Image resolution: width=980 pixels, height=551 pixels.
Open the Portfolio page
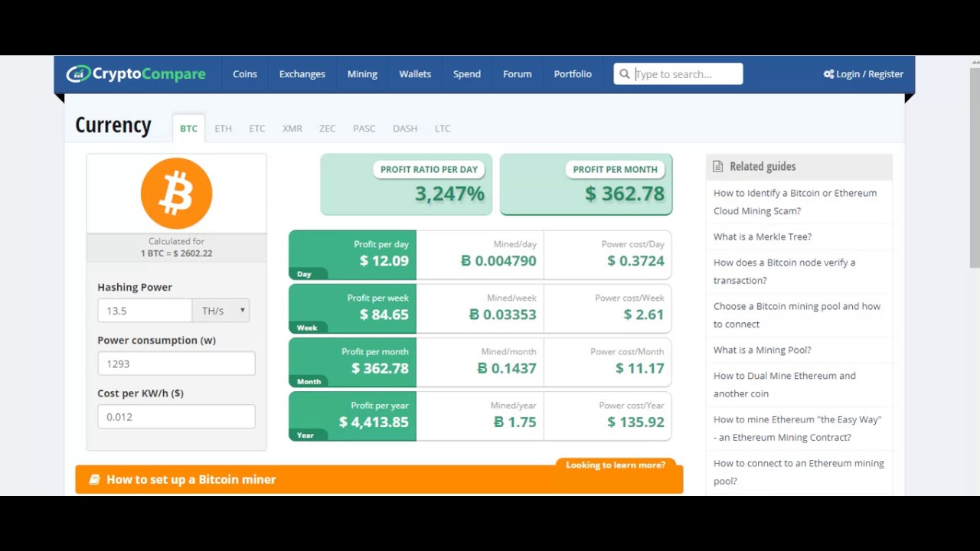[573, 74]
